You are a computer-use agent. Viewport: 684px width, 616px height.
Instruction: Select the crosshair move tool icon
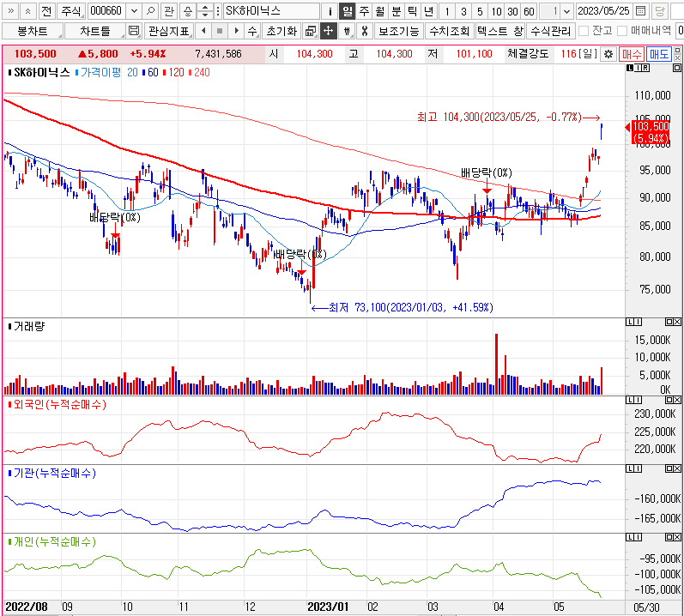pos(328,31)
